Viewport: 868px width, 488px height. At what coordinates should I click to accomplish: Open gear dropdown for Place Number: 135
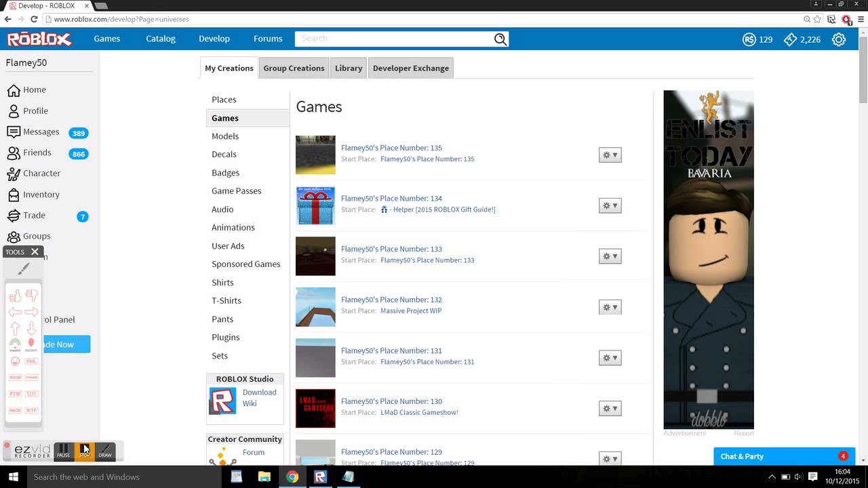point(610,155)
